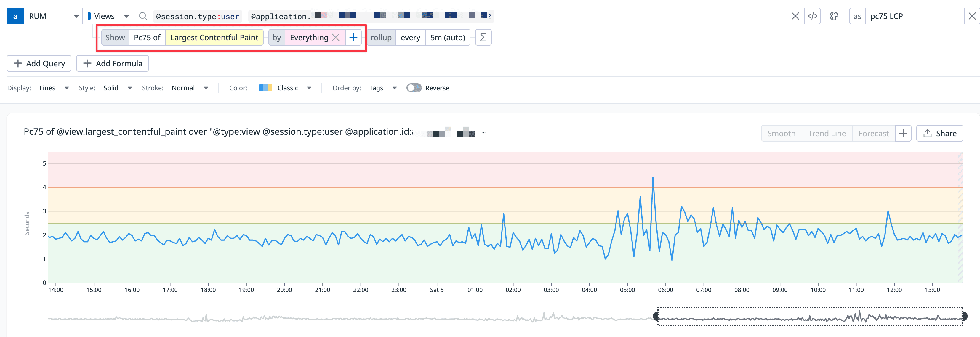Open the graph title ellipsis menu
The height and width of the screenshot is (337, 980).
tap(484, 133)
